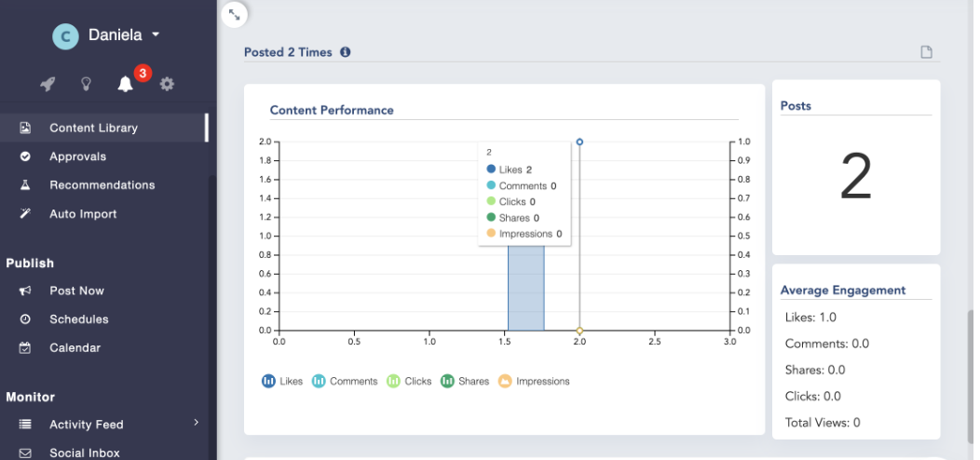This screenshot has height=460, width=980.
Task: Click the expand arrows icon at top
Action: (235, 13)
